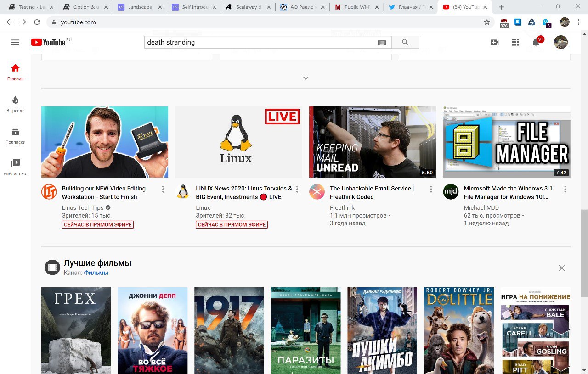
Task: Open Linus Tech Tips channel avatar
Action: click(49, 192)
